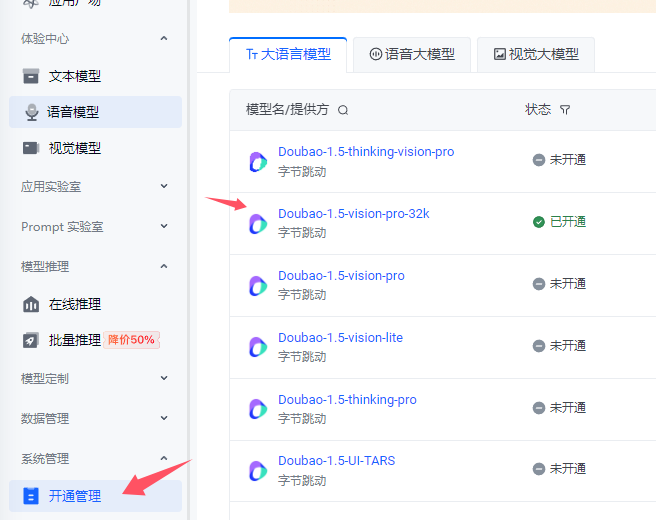Open 文本模型 in the sidebar
This screenshot has width=656, height=520.
click(x=74, y=76)
